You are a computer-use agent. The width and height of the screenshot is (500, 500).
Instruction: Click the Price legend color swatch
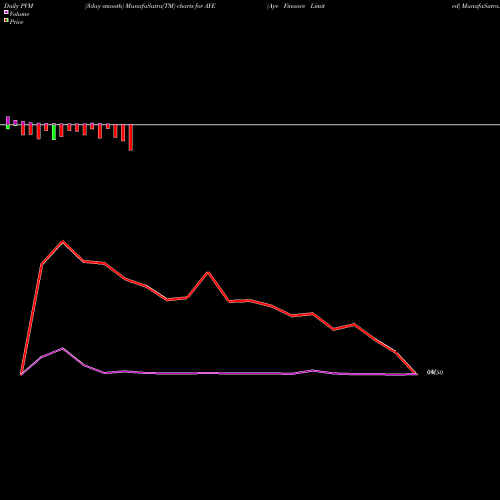(x=6, y=20)
